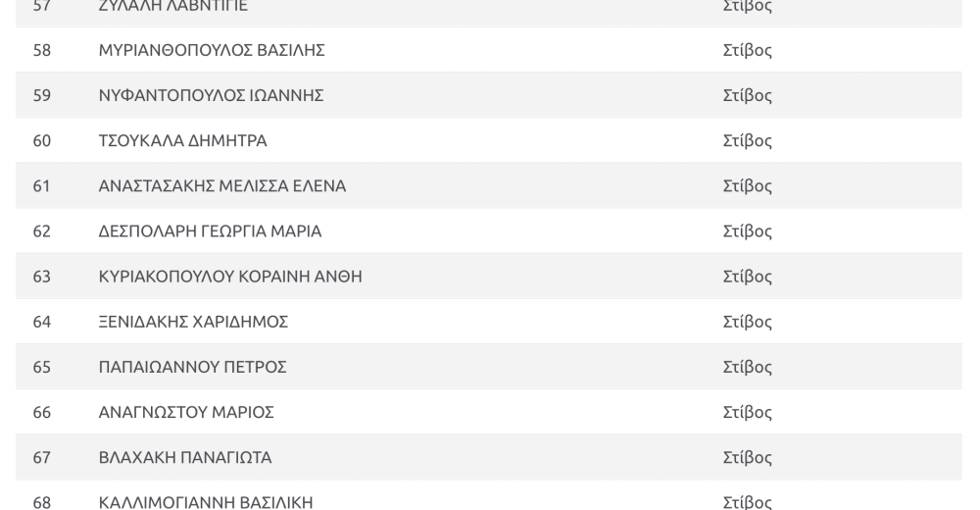Select the name ΚΑΛΛΙΜΟΓΙΑΝΝΗ ΒΑΣΙΛΙΚΗ
The height and width of the screenshot is (510, 980).
pyautogui.click(x=206, y=502)
